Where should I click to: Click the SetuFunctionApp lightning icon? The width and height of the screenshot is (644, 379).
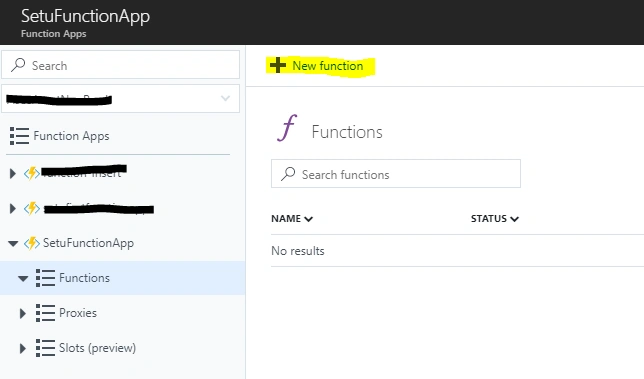click(32, 243)
